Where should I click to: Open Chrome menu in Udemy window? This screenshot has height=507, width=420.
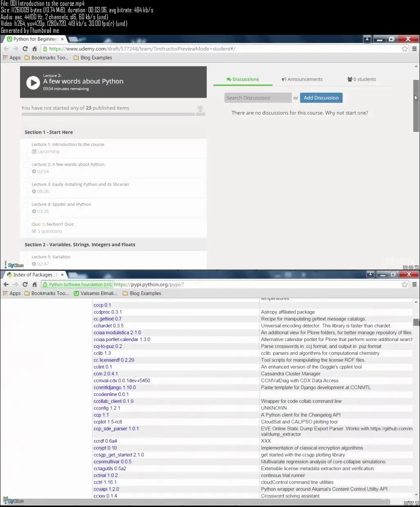point(415,49)
